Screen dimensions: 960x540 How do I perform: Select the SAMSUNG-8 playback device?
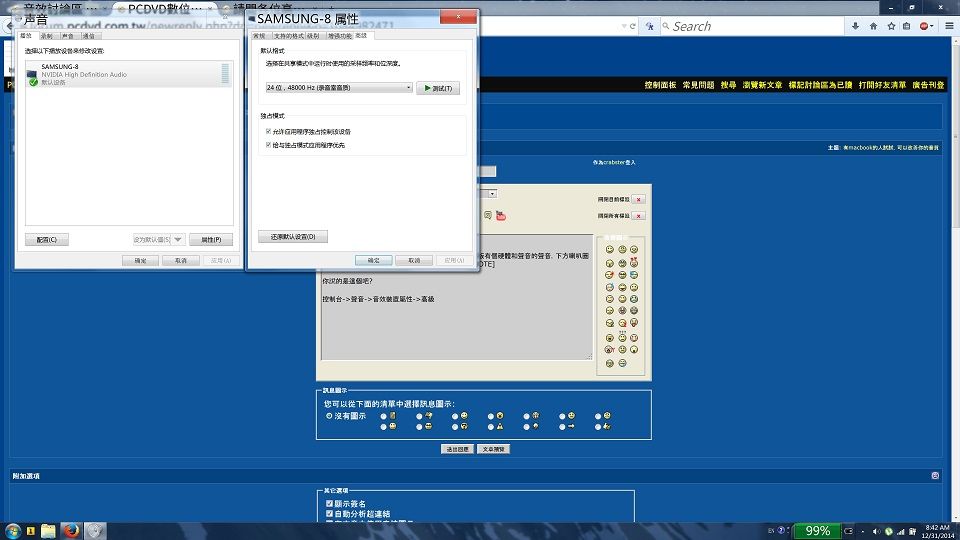point(129,74)
